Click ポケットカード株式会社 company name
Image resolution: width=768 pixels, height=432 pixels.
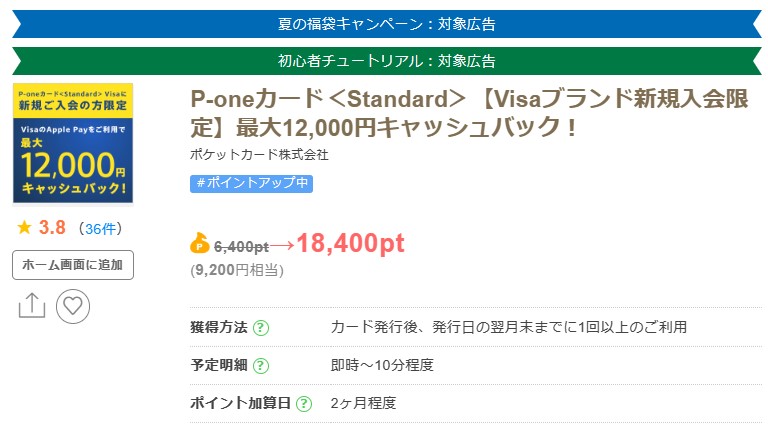coord(259,155)
